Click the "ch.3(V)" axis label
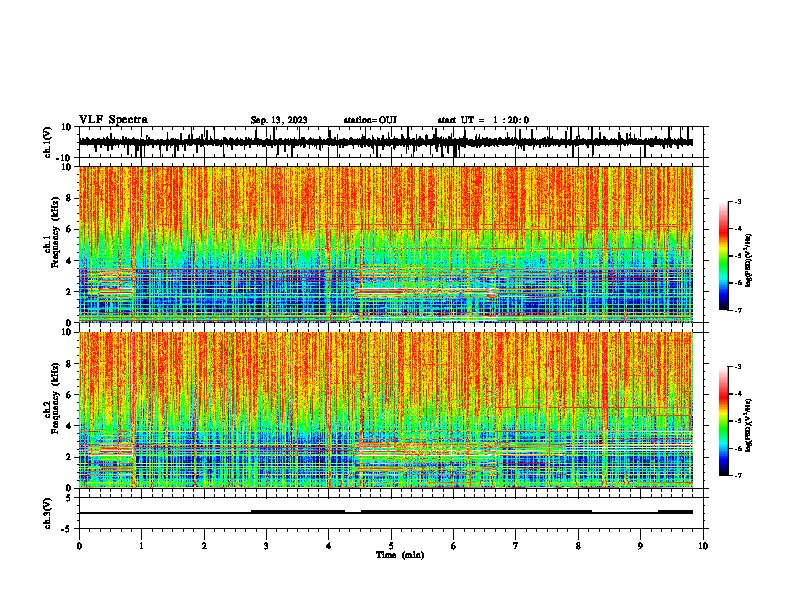Screen dimensions: 792x612 tap(48, 514)
